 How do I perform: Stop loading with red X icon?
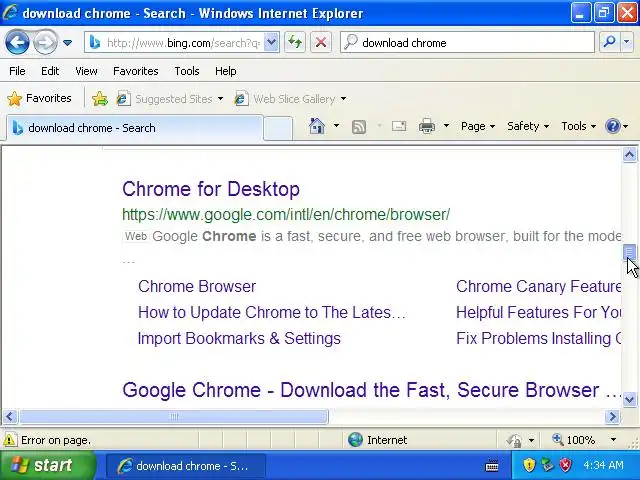pos(321,42)
